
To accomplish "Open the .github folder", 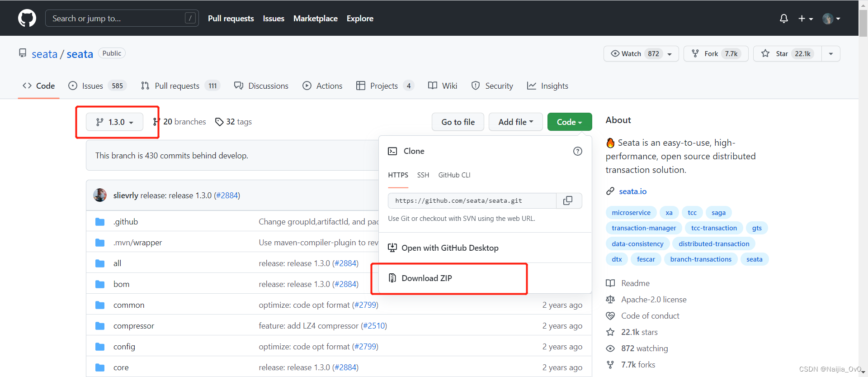I will click(x=126, y=222).
